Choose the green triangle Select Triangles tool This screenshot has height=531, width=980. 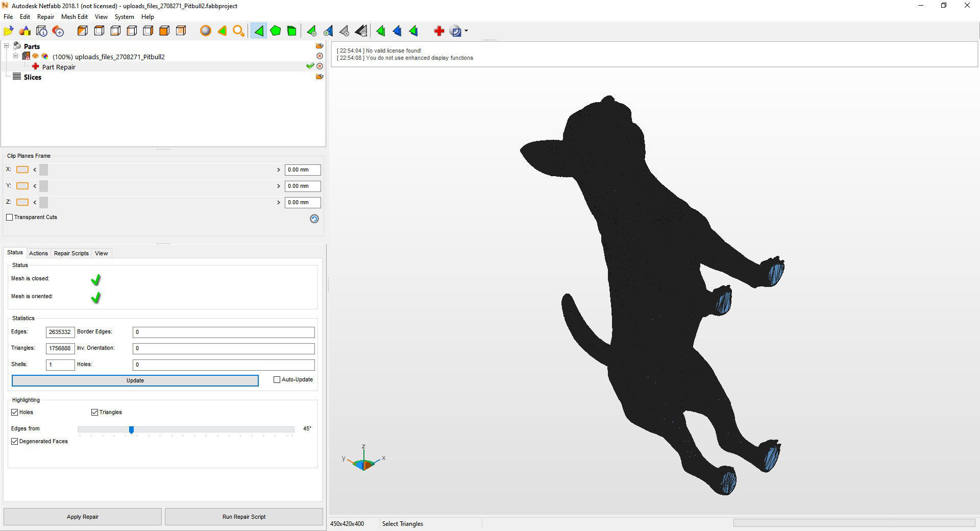click(259, 31)
